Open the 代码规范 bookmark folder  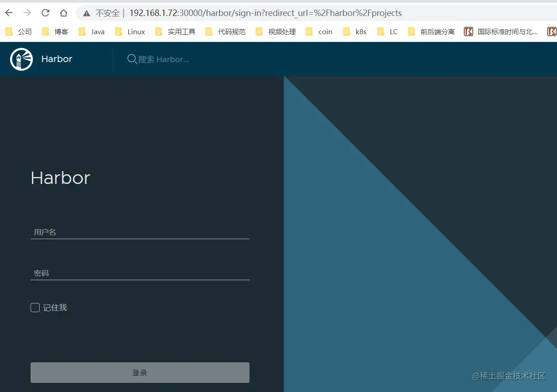point(225,31)
